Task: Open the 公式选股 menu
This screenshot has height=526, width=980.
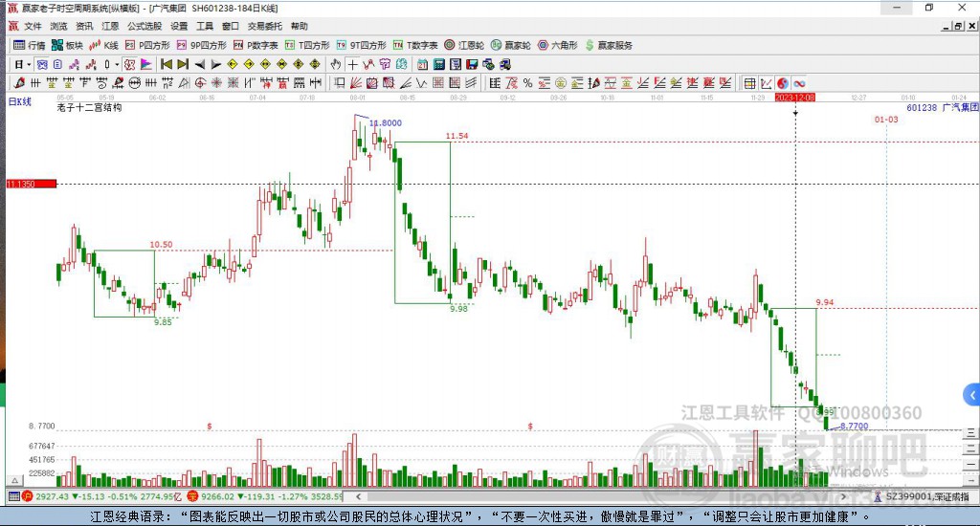Action: pyautogui.click(x=145, y=26)
